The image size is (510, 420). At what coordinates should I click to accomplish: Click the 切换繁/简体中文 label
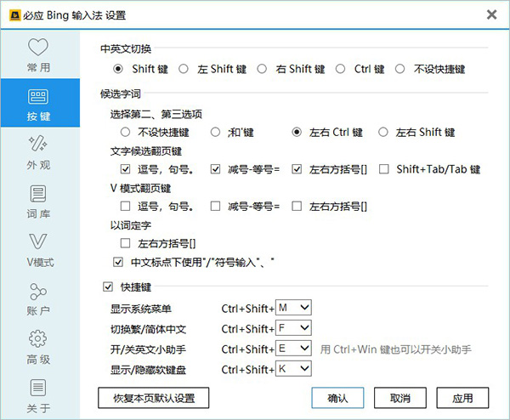pyautogui.click(x=148, y=329)
